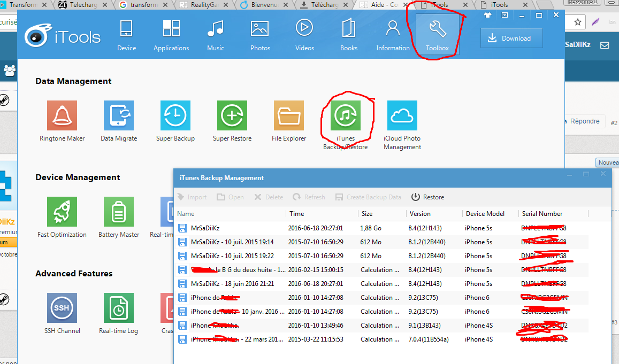619x364 pixels.
Task: Switch to the Applications tab
Action: (x=171, y=35)
